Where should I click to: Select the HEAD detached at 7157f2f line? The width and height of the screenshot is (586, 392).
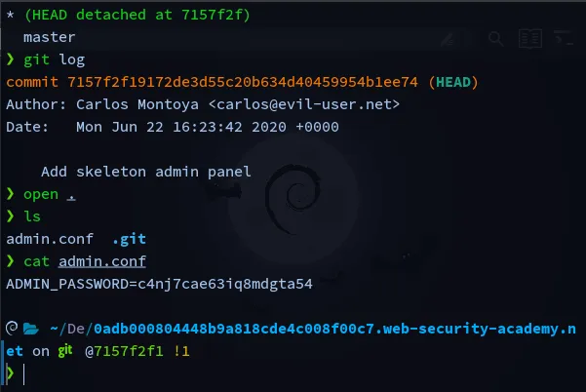point(128,15)
